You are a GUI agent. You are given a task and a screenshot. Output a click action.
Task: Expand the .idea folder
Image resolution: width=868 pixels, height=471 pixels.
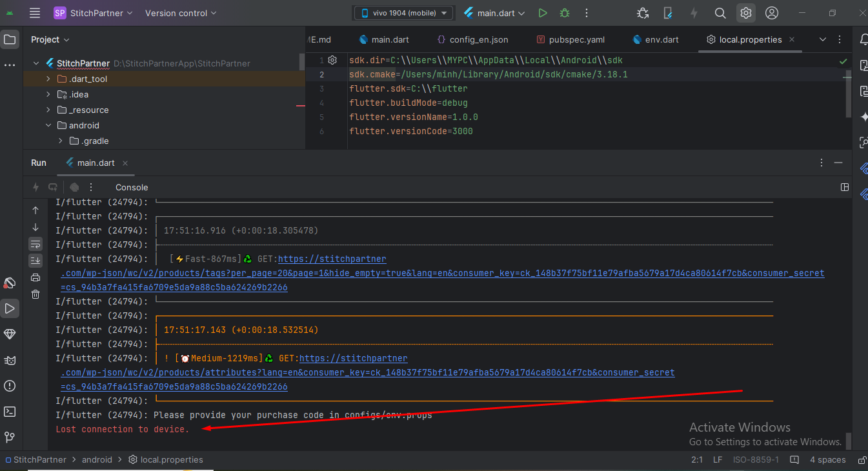point(48,94)
